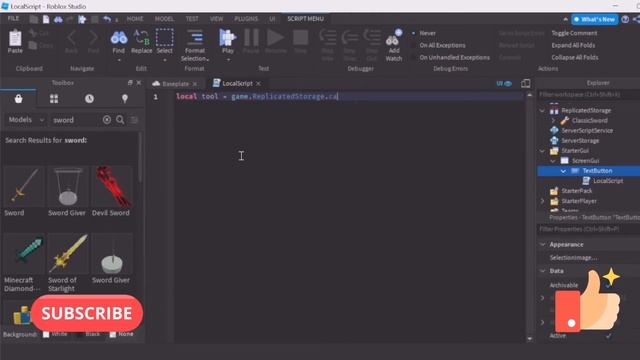Close the LocalScript editor tab
The height and width of the screenshot is (360, 640).
coord(258,84)
